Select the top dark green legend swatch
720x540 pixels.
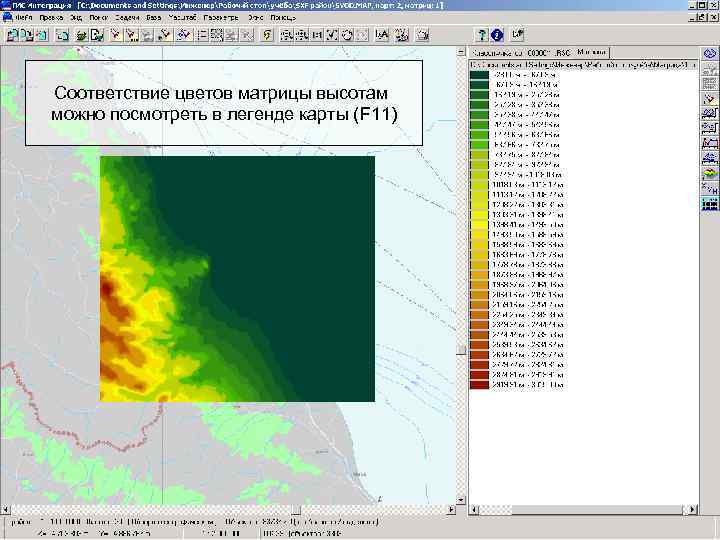point(479,74)
